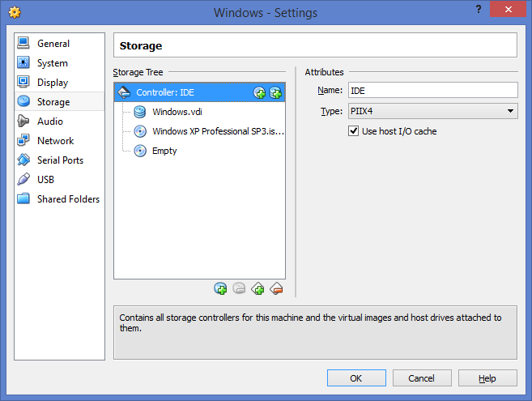Viewport: 532px width, 401px height.
Task: Click Add Hard Disk icon on IDE controller
Action: 275,92
